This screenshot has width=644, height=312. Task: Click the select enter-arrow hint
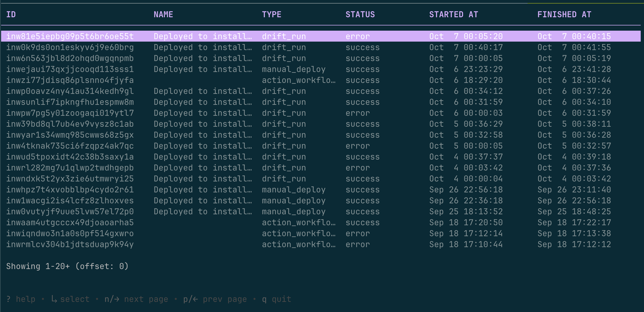[70, 299]
